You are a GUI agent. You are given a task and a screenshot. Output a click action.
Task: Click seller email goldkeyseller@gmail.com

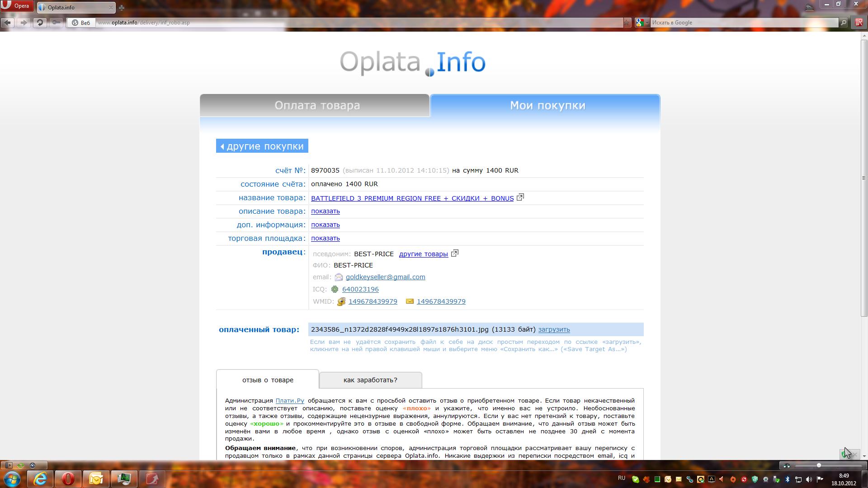pos(385,277)
